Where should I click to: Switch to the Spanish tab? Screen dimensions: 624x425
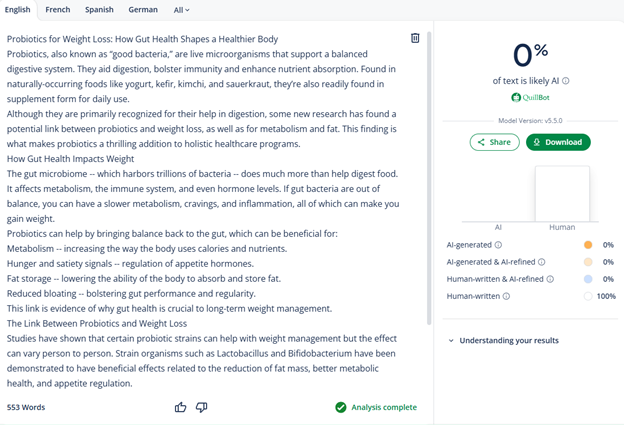tap(99, 10)
